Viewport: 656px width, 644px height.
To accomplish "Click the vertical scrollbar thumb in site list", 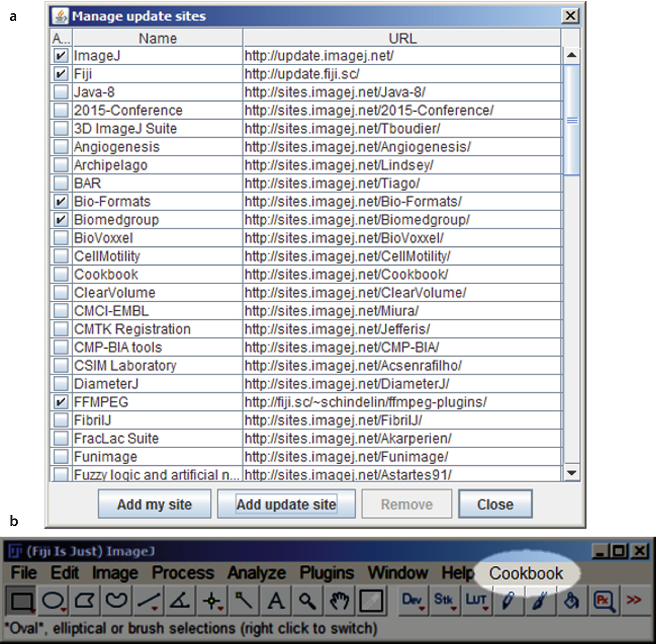I will coord(571,120).
